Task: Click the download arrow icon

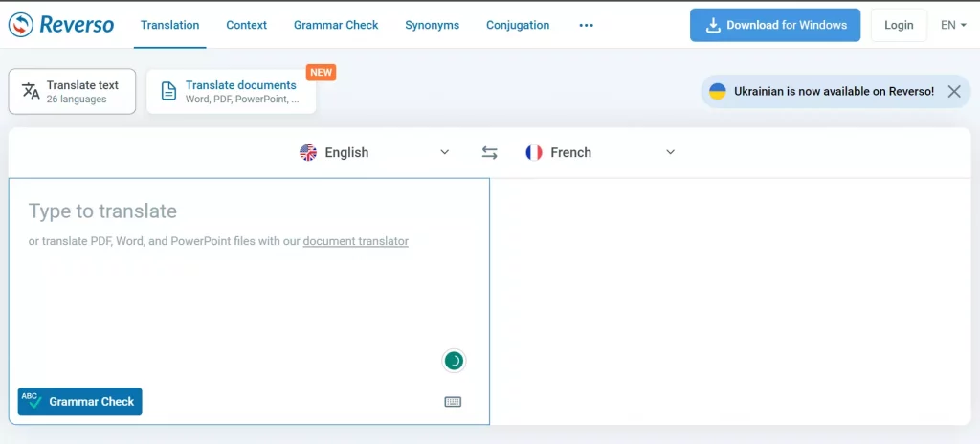Action: tap(712, 25)
